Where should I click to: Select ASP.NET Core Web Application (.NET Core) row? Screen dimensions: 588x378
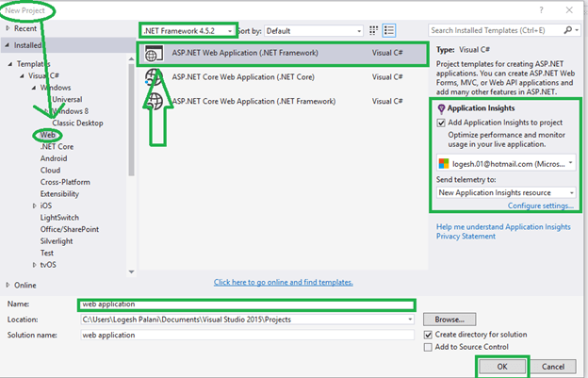(x=283, y=77)
